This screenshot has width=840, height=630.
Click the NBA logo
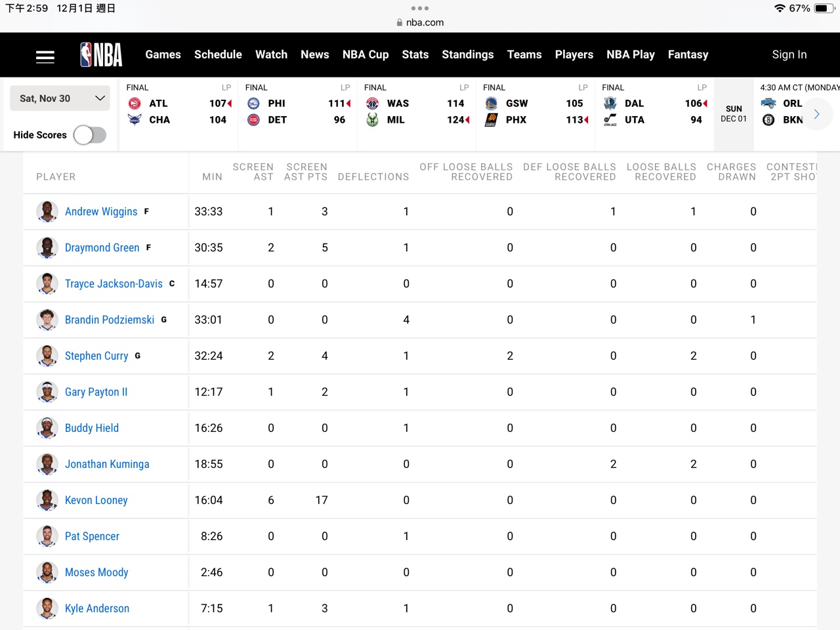[101, 55]
